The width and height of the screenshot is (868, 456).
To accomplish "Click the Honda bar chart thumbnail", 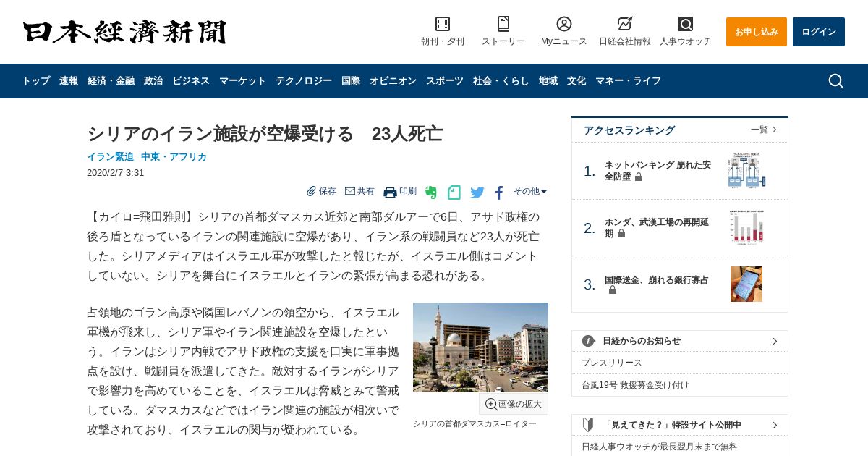I will 746,227.
